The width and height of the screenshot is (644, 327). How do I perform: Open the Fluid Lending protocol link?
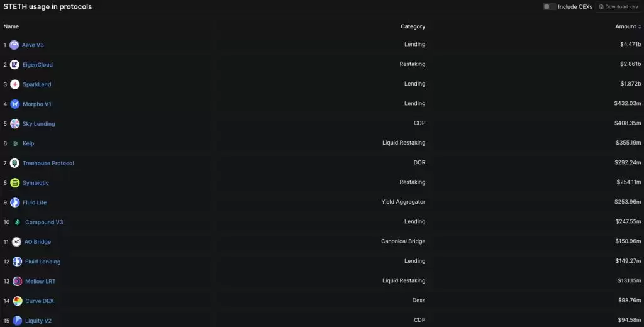point(43,262)
